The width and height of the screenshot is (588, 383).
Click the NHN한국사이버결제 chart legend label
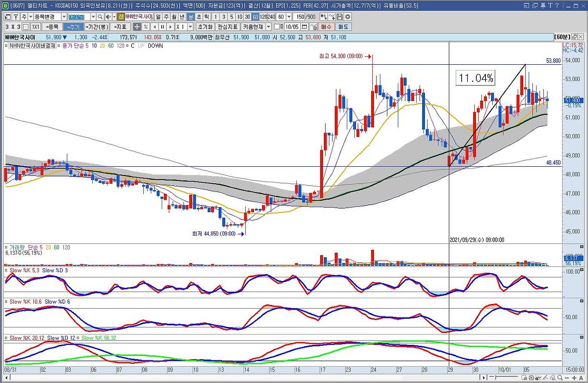[32, 46]
